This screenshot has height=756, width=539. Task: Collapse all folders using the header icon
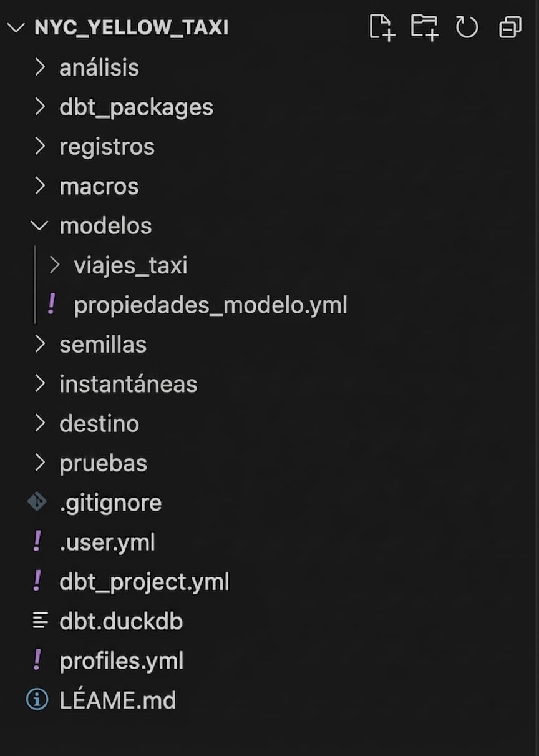[x=510, y=27]
